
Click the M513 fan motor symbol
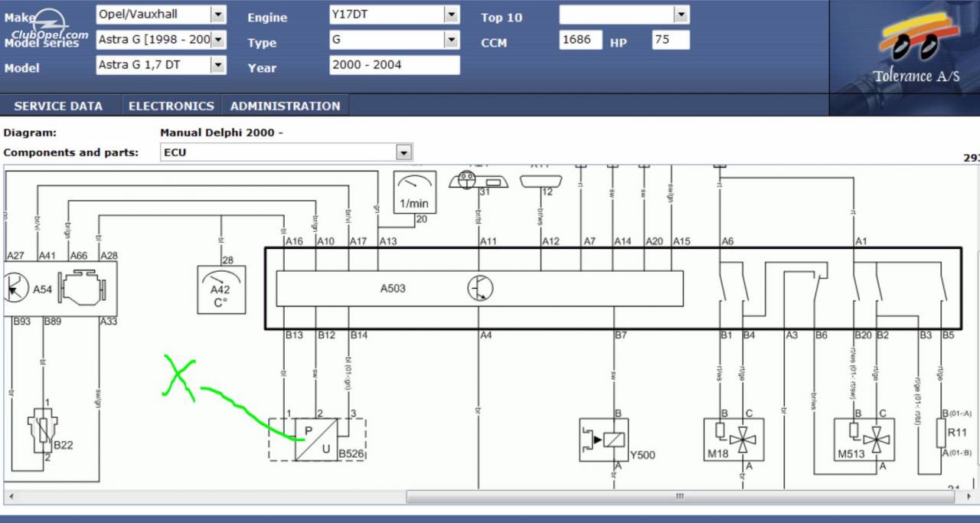tap(866, 440)
